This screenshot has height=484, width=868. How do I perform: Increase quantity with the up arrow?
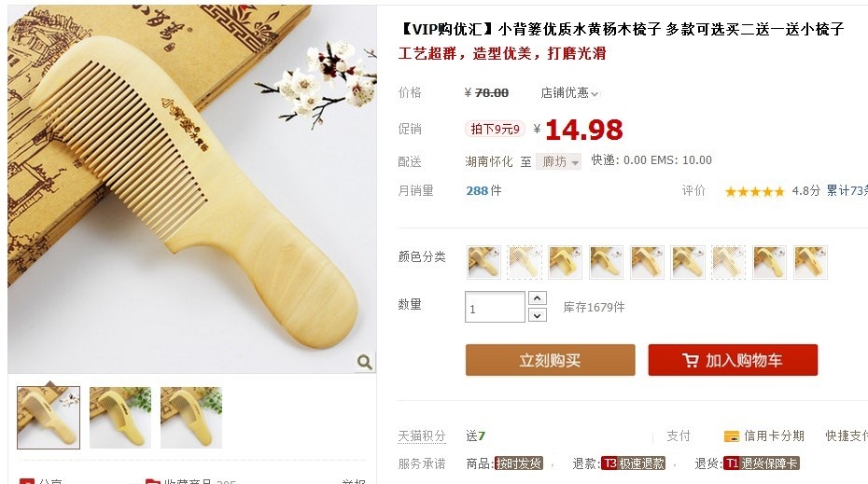[537, 298]
